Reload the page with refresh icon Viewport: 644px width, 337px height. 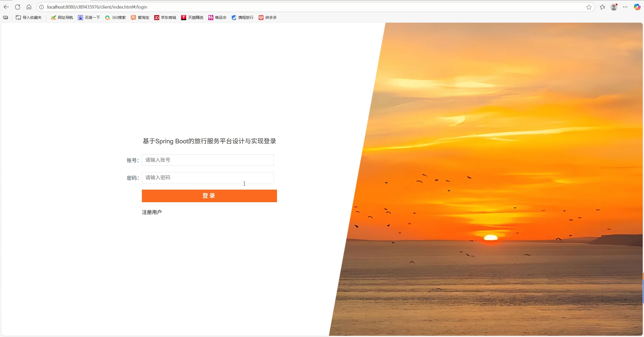(x=18, y=7)
